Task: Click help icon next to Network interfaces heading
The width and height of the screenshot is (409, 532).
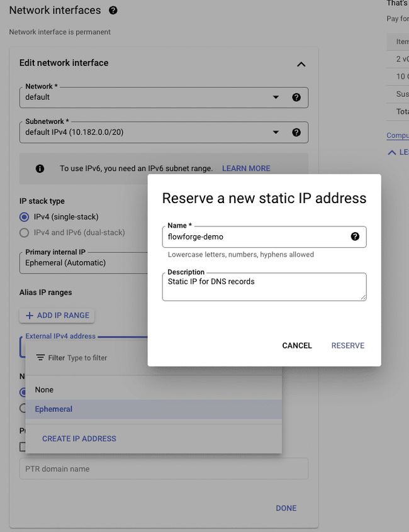Action: (x=113, y=11)
